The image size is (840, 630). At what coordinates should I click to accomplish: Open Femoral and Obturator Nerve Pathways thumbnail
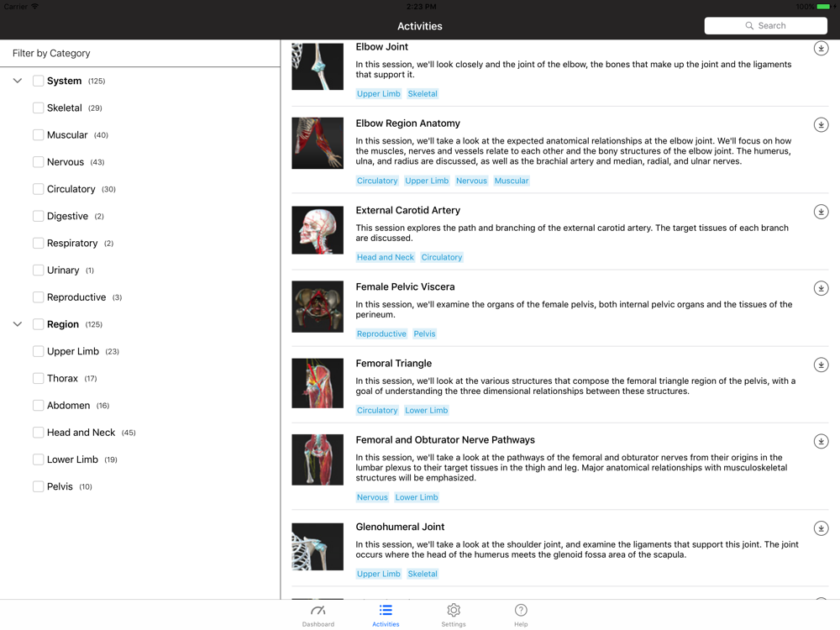point(318,459)
